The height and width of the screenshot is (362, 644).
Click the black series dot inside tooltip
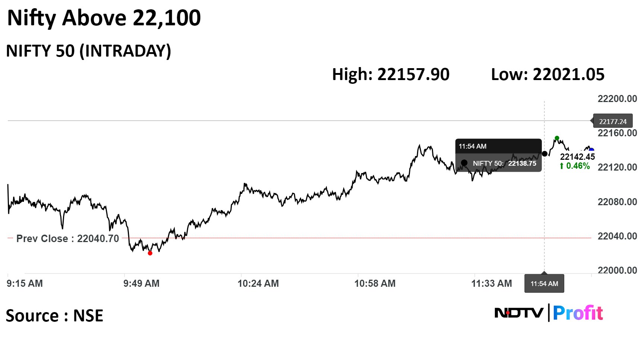point(464,163)
